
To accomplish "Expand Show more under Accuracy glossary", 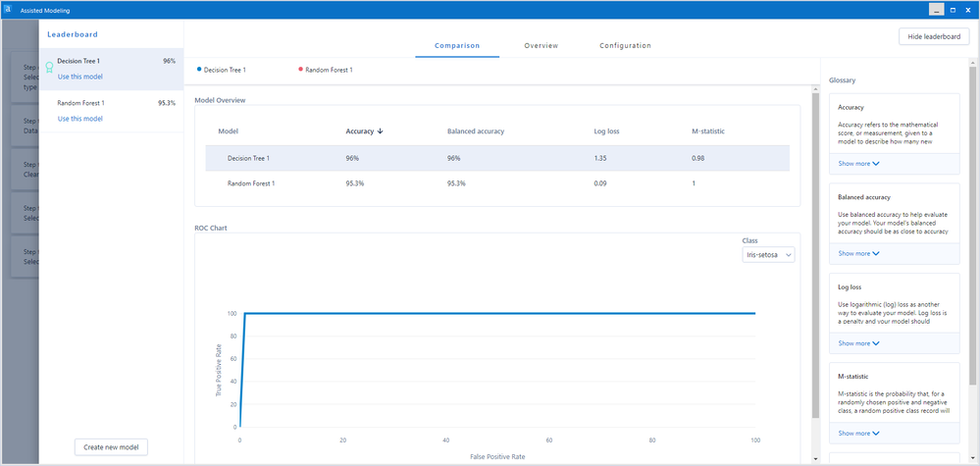I will pos(858,164).
